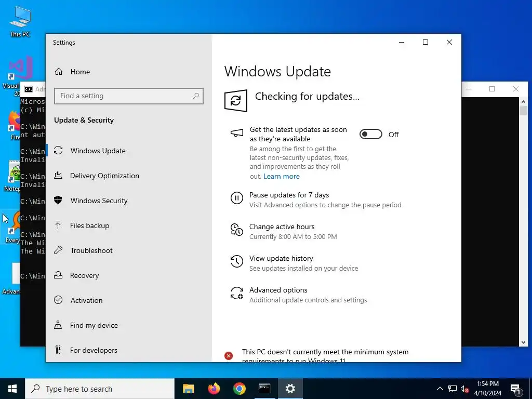Screen dimensions: 532x399
Task: Click the For developers tools icon
Action: click(58, 350)
